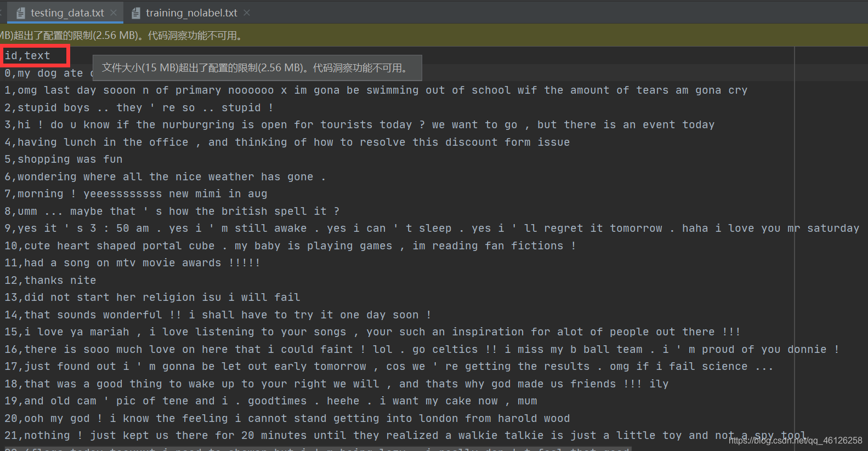Place cursor on line 12,thanks nite
The image size is (868, 451).
[x=50, y=280]
